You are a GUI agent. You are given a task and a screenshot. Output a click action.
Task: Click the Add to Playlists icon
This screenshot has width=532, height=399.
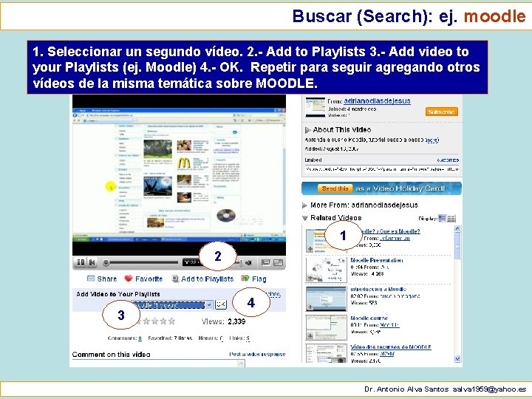[175, 279]
